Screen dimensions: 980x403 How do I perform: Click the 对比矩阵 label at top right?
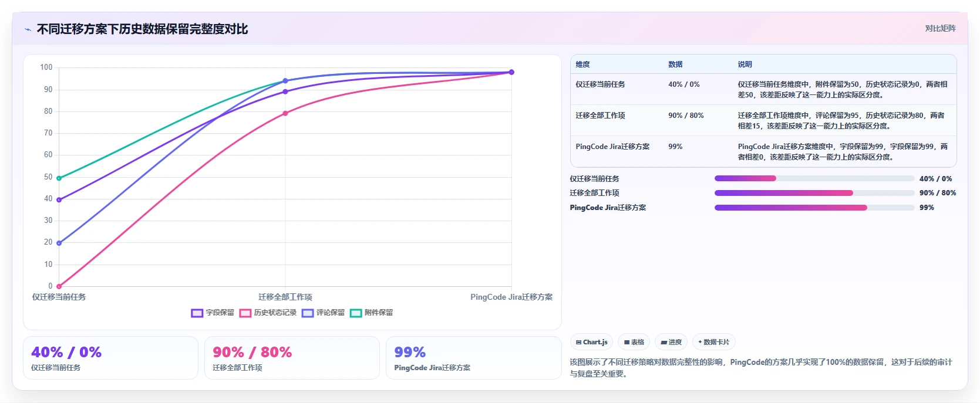tap(940, 28)
